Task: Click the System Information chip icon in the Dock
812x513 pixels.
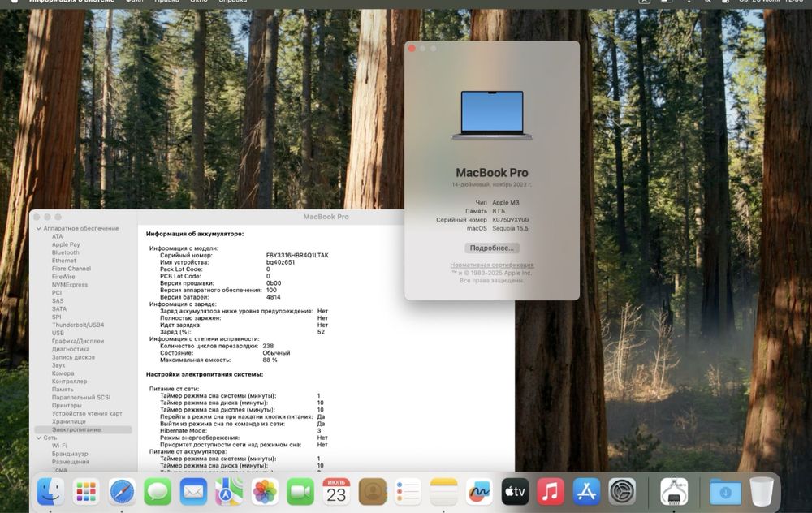Action: click(674, 491)
